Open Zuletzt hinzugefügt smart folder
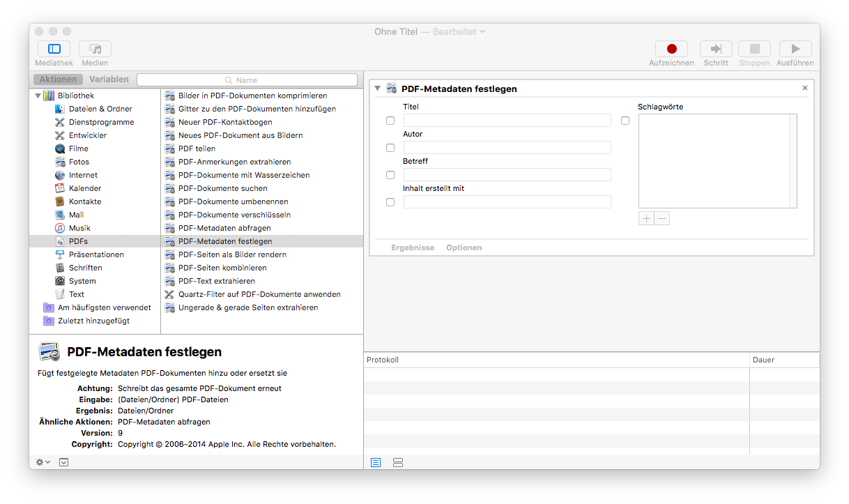The height and width of the screenshot is (504, 849). tap(93, 321)
